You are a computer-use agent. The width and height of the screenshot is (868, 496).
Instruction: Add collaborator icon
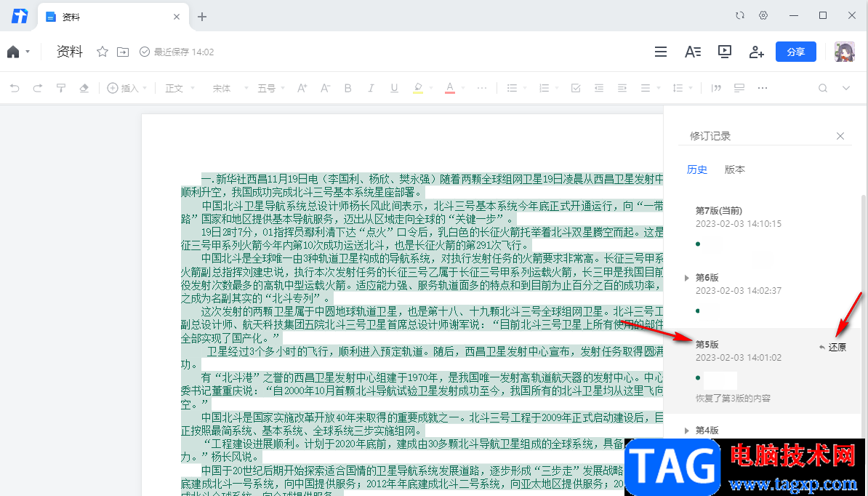[756, 52]
